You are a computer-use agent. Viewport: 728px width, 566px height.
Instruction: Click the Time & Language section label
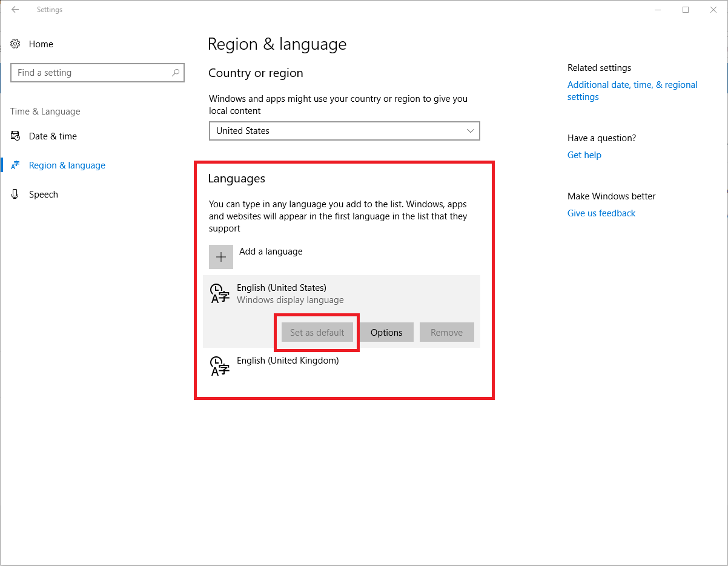(x=45, y=112)
